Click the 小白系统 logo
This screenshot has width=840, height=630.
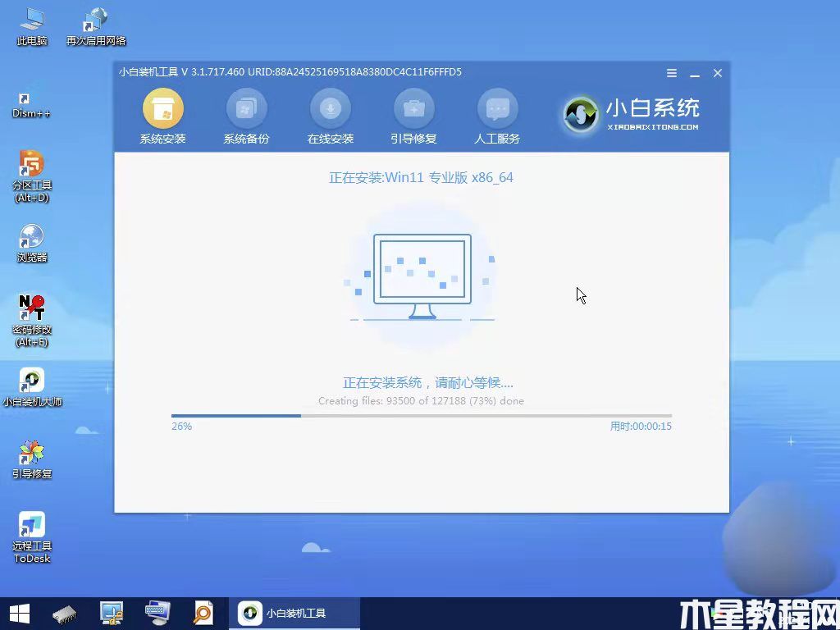tap(631, 115)
